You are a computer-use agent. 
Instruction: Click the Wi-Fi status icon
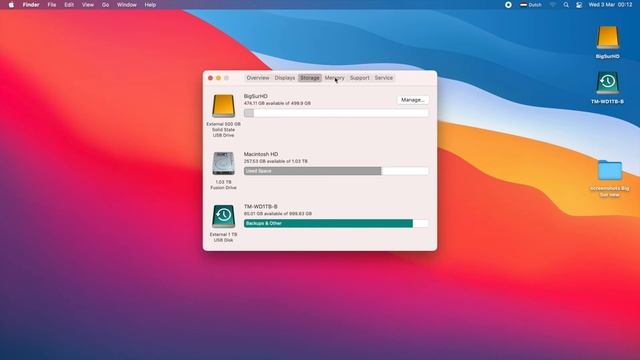tap(553, 5)
